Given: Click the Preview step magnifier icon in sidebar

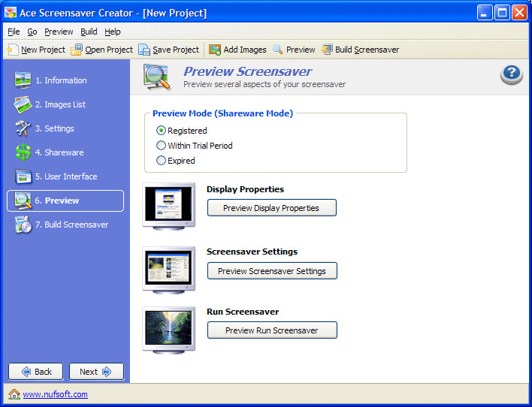Looking at the screenshot, I should point(23,200).
